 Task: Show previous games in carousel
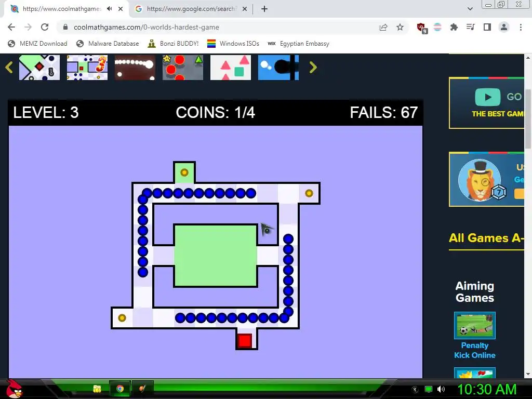[x=9, y=67]
